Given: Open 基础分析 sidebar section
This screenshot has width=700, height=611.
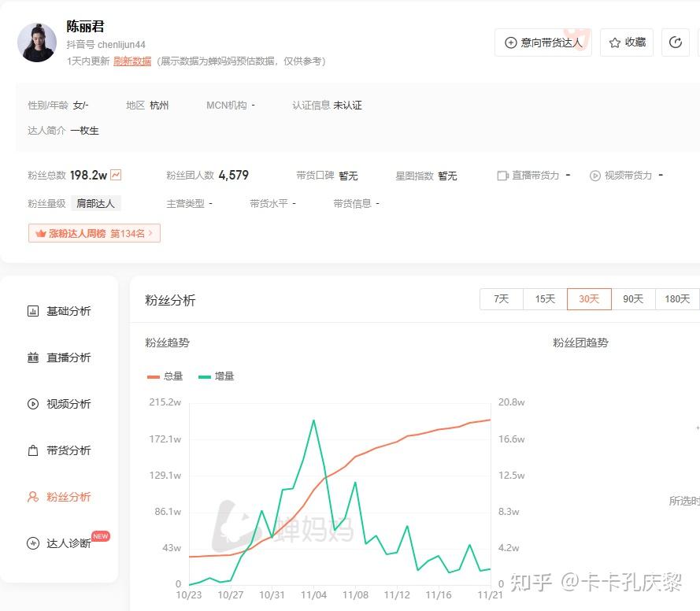Looking at the screenshot, I should click(x=59, y=311).
